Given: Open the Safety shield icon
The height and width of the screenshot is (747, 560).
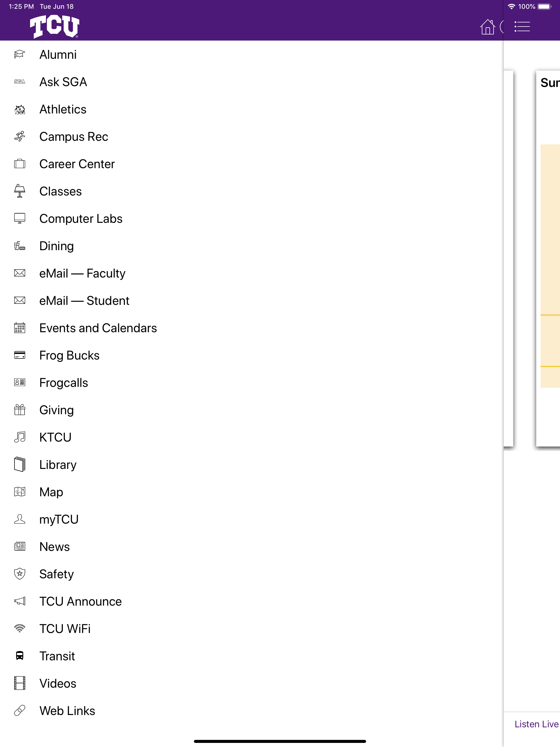Looking at the screenshot, I should coord(19,574).
